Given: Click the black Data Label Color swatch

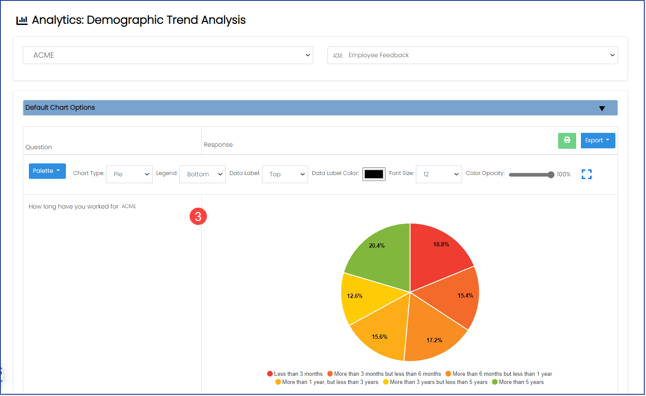Looking at the screenshot, I should [374, 174].
